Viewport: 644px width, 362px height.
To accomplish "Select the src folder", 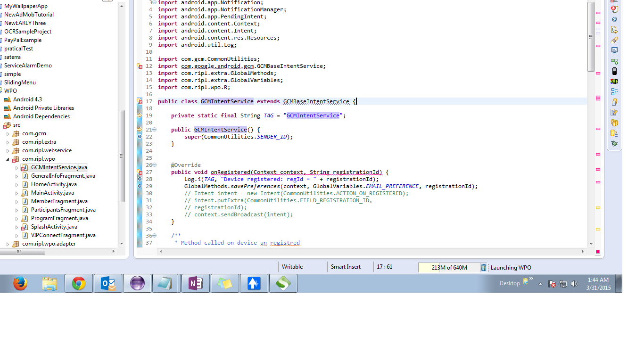I will point(17,125).
